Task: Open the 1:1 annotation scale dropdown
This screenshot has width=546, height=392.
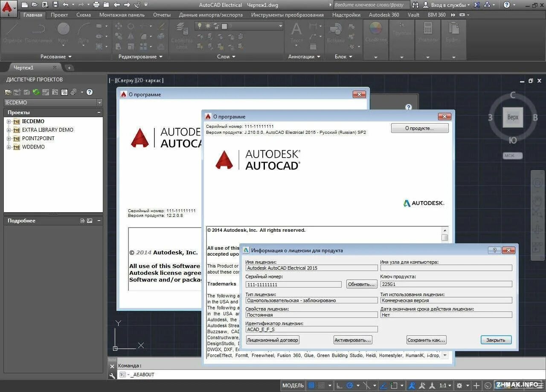Action: pos(445,386)
